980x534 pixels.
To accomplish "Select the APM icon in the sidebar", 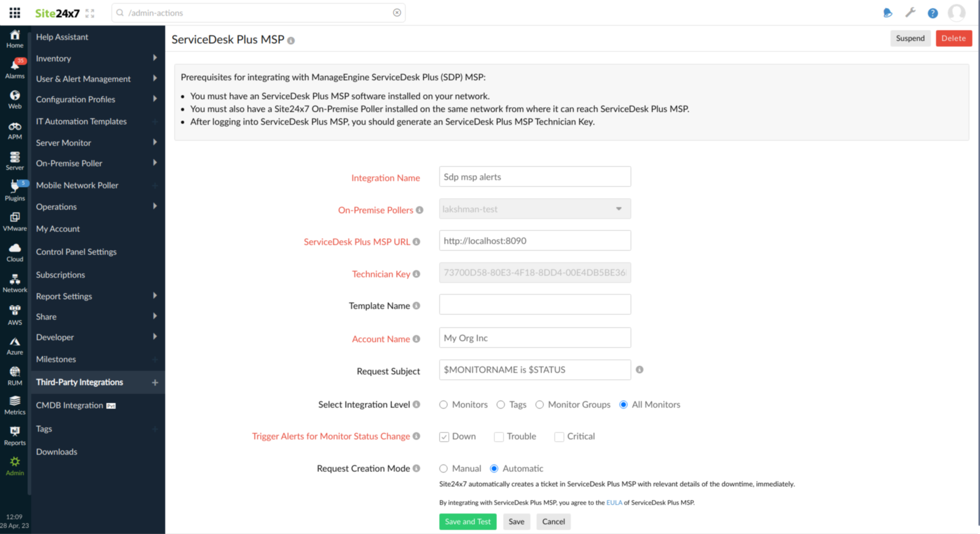I will coord(14,130).
